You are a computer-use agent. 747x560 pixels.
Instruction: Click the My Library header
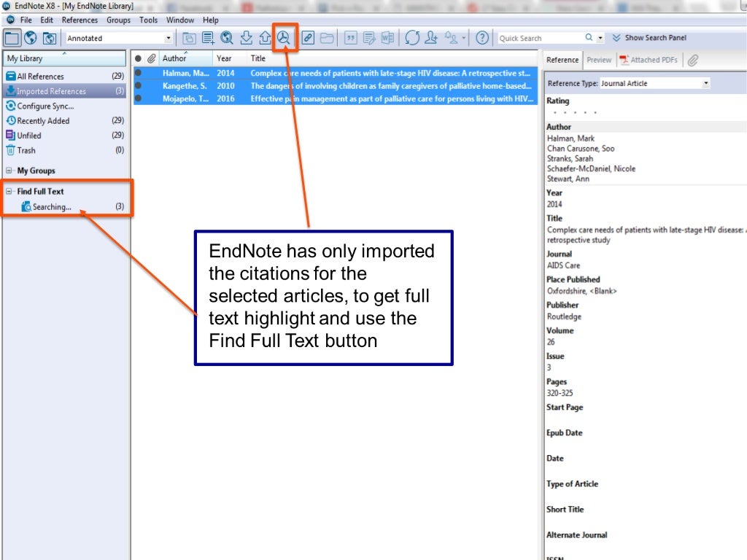[x=64, y=58]
